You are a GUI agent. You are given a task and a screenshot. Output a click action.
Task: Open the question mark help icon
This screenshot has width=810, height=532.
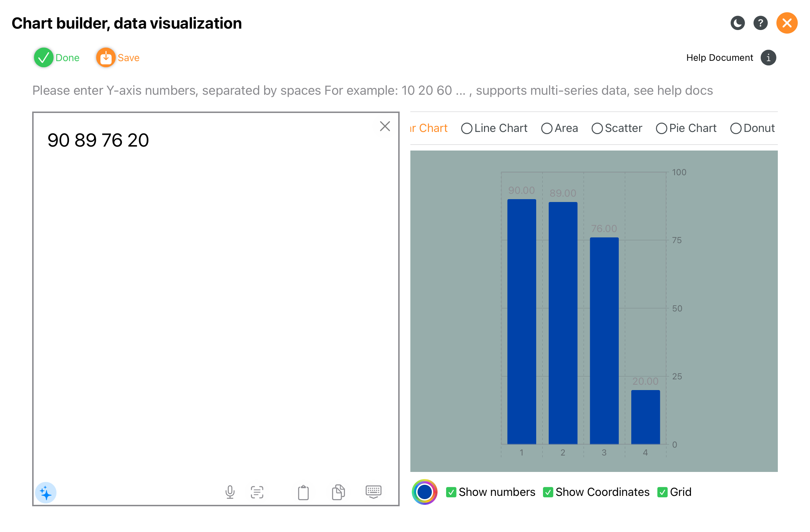click(760, 23)
